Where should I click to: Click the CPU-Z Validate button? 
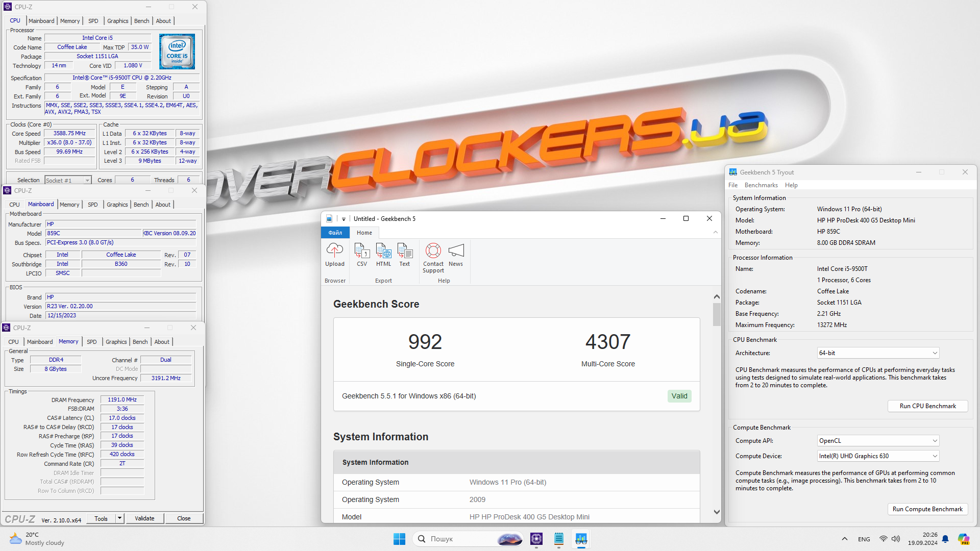144,518
